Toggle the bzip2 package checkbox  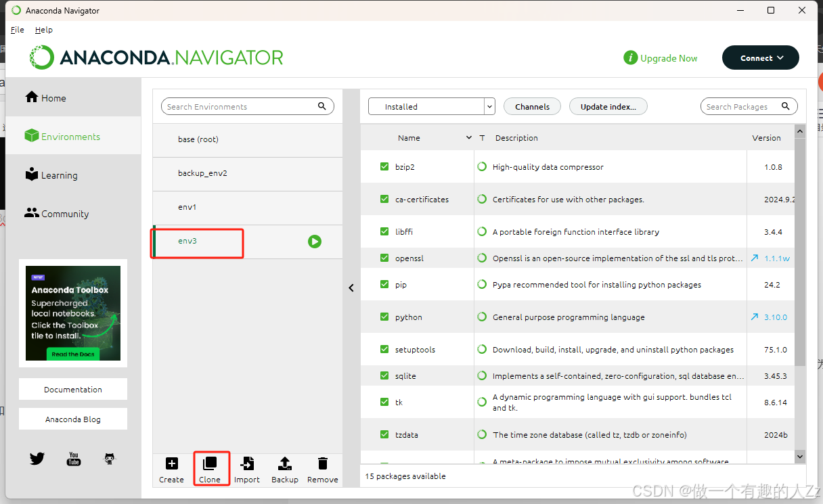coord(384,166)
